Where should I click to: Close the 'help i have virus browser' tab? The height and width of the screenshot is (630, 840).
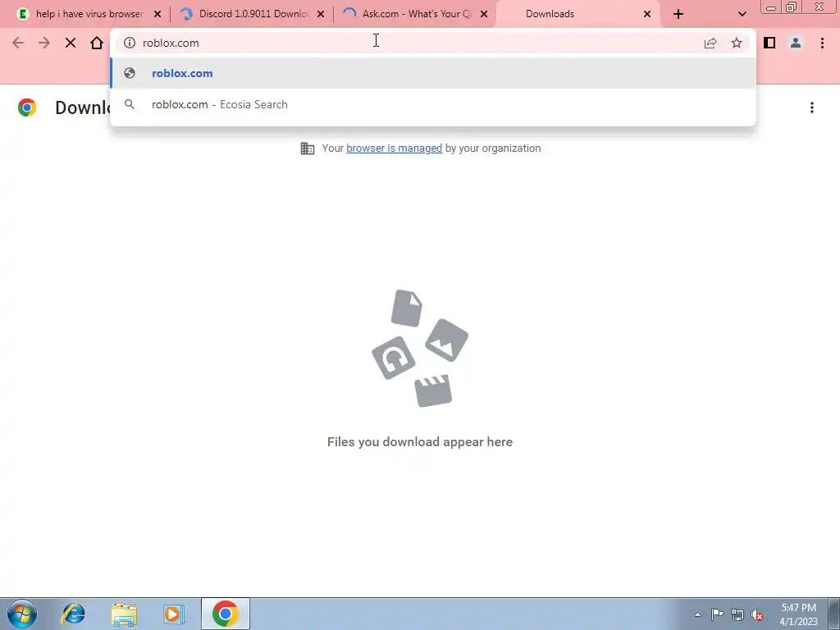click(x=157, y=15)
